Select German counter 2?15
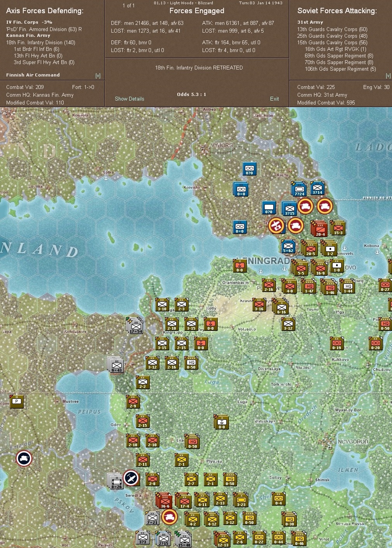This screenshot has height=548, width=392. [x=163, y=539]
